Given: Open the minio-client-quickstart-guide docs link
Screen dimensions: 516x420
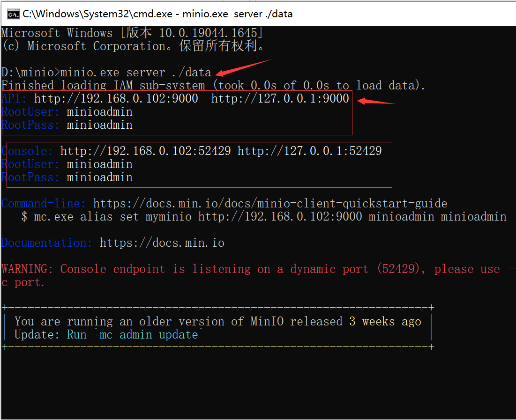Looking at the screenshot, I should pos(270,204).
